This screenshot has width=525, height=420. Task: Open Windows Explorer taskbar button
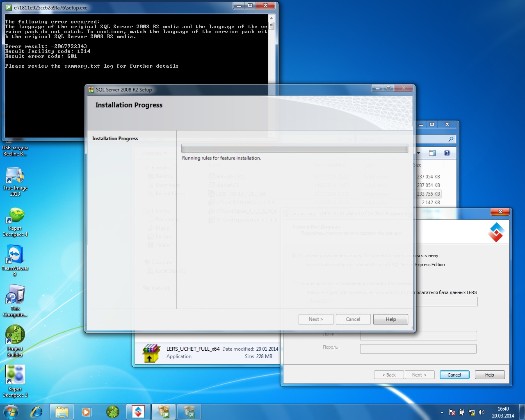62,412
